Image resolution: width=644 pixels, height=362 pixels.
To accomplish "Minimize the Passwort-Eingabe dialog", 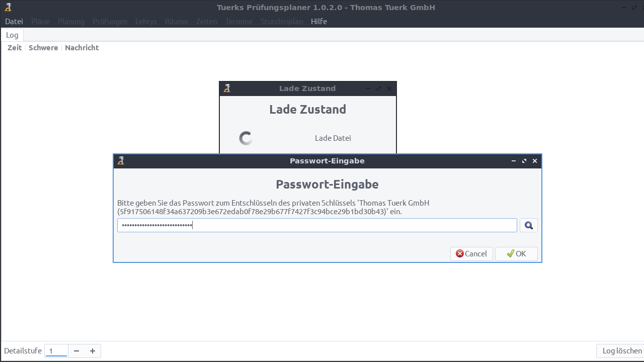I will 514,161.
